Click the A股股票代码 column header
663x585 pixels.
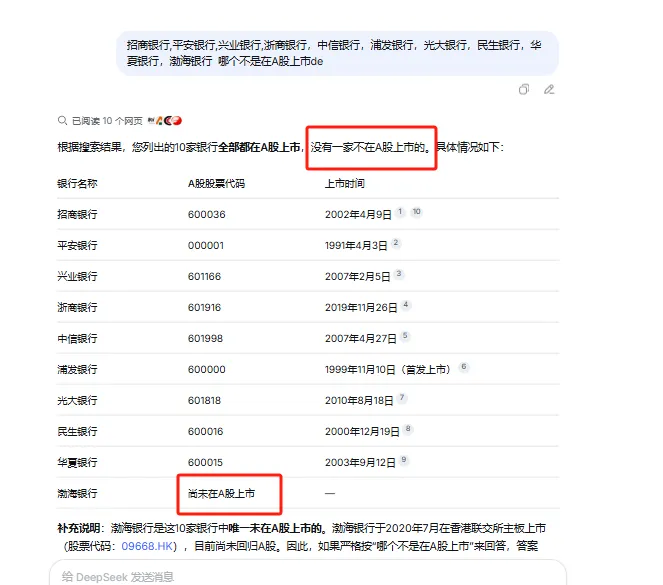(x=216, y=183)
